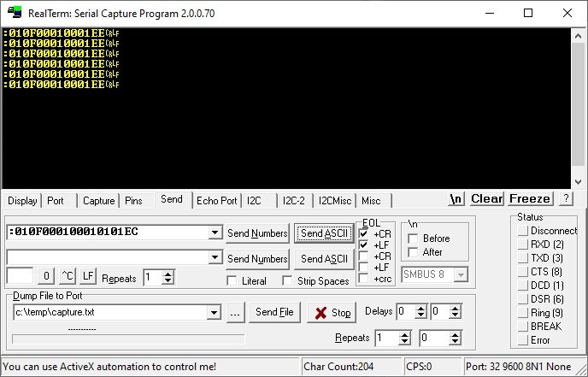Viewport: 588px width, 377px height.
Task: Click the first Send ASCII button
Action: pos(323,233)
